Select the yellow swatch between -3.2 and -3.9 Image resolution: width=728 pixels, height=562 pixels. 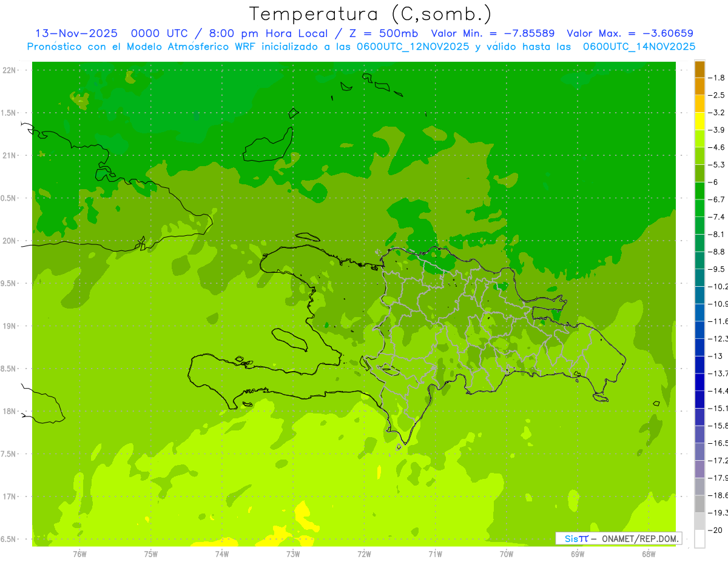tap(699, 121)
